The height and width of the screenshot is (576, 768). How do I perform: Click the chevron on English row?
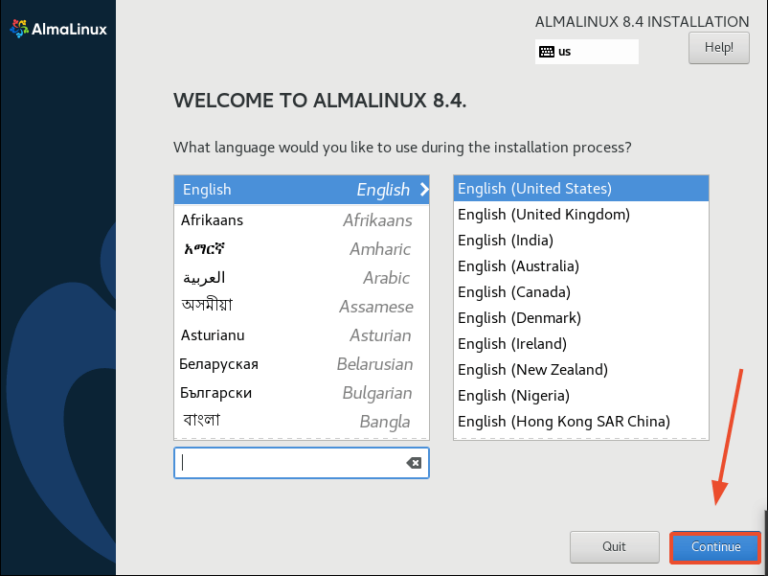(424, 190)
